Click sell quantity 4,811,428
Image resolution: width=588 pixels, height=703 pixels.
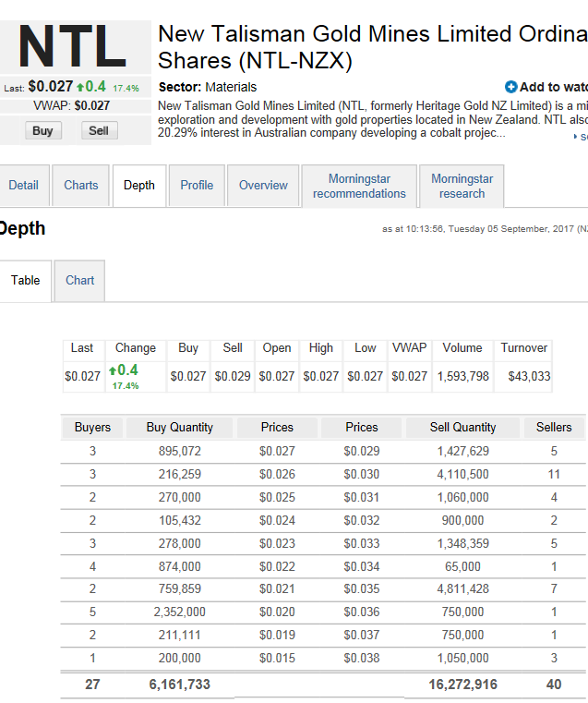tap(463, 588)
